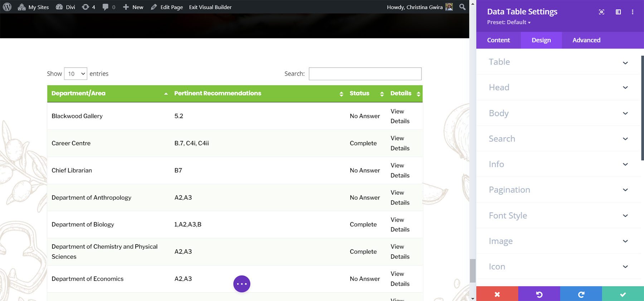Expand the Pagination settings section
This screenshot has height=301, width=644.
[558, 190]
